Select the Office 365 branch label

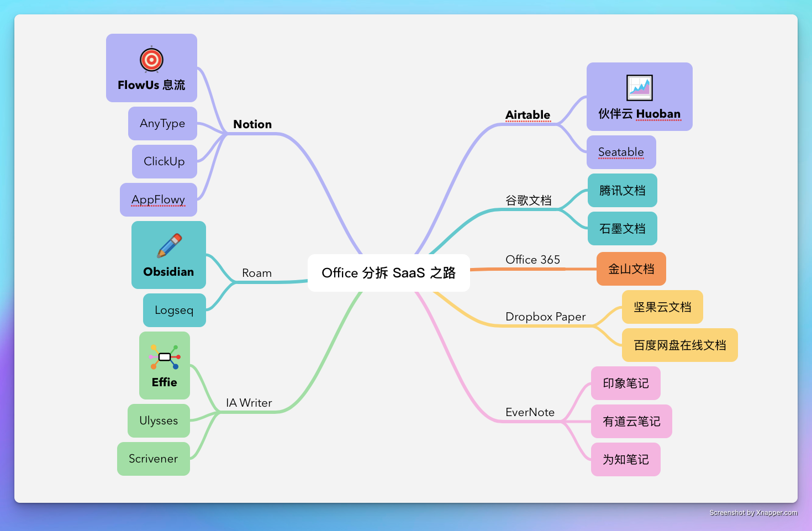533,260
